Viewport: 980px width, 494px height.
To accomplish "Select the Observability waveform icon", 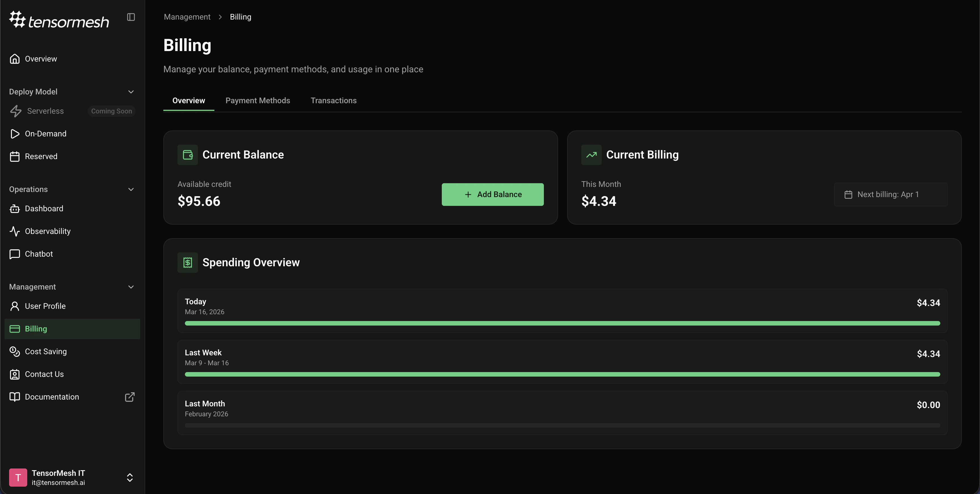I will 14,231.
